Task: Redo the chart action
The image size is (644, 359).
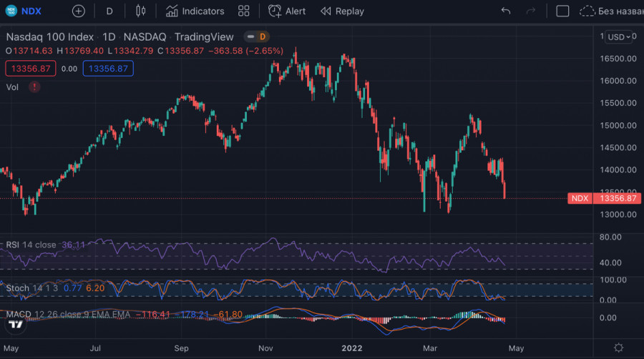Action: 531,11
